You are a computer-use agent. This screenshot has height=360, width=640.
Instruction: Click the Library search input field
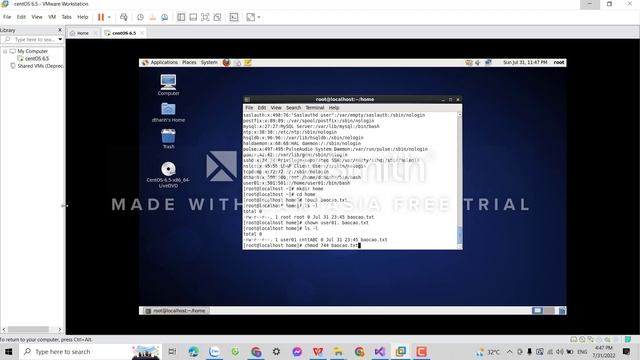point(31,40)
